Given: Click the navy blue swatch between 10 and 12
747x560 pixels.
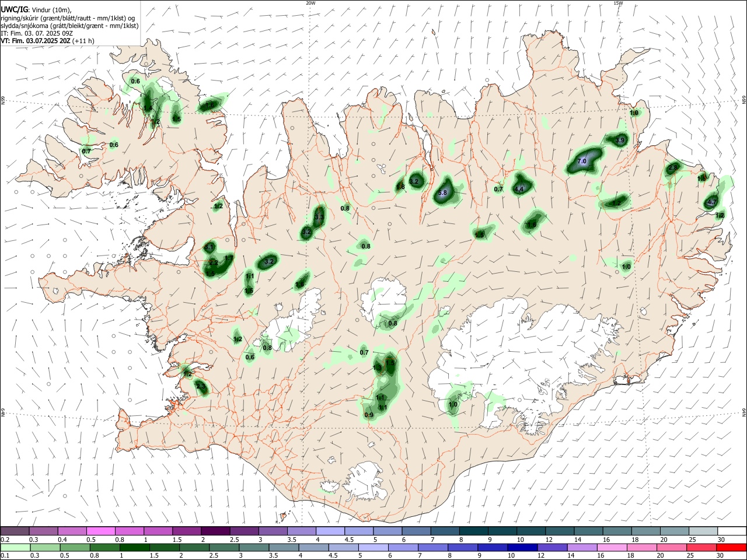Looking at the screenshot, I should 521,547.
